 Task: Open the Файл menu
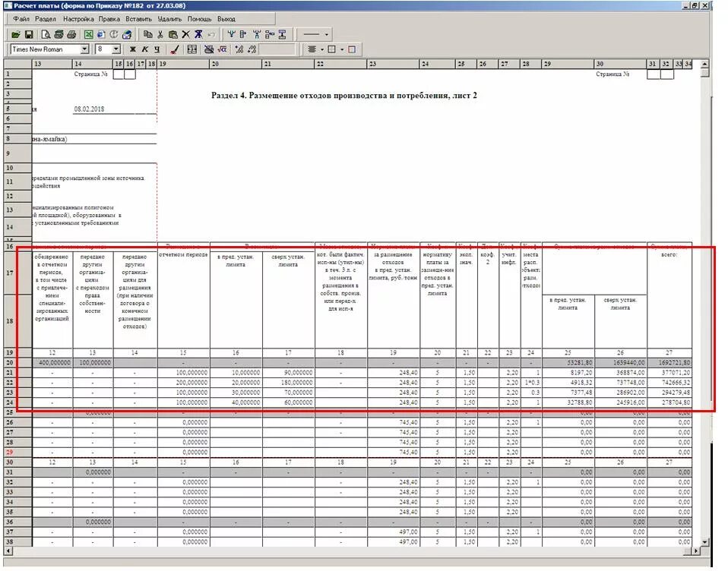pos(21,19)
